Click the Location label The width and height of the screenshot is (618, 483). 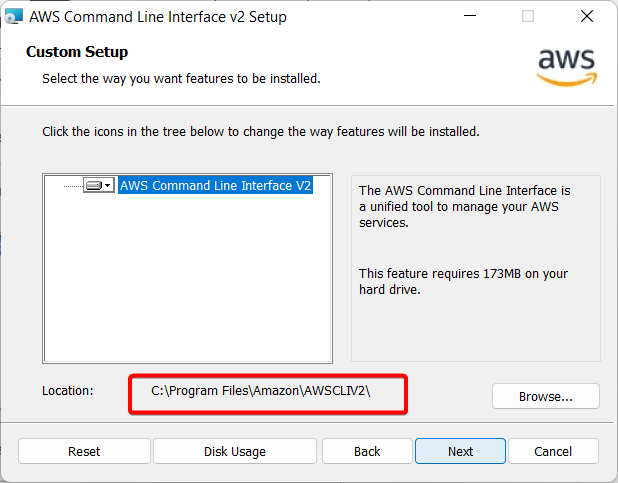pos(68,391)
